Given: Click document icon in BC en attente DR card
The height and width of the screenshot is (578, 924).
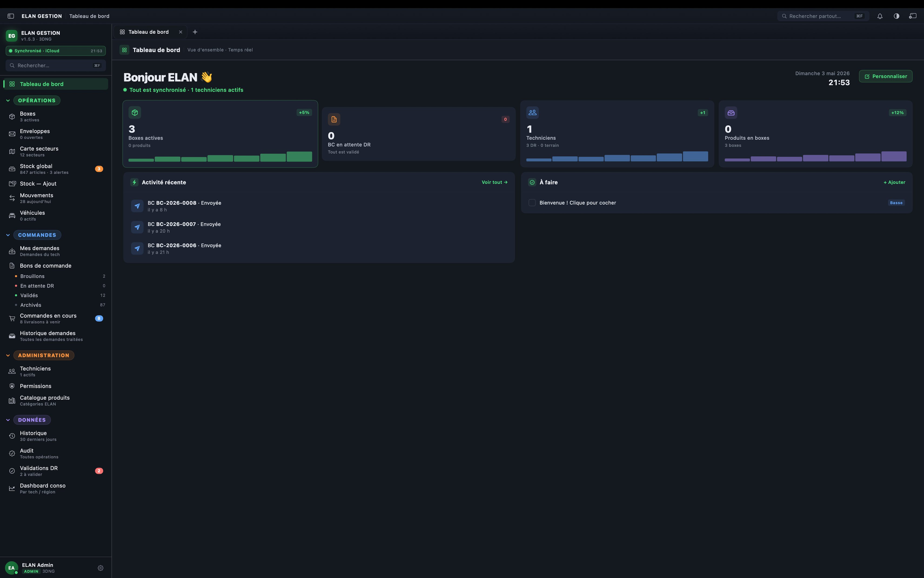Looking at the screenshot, I should (x=334, y=119).
